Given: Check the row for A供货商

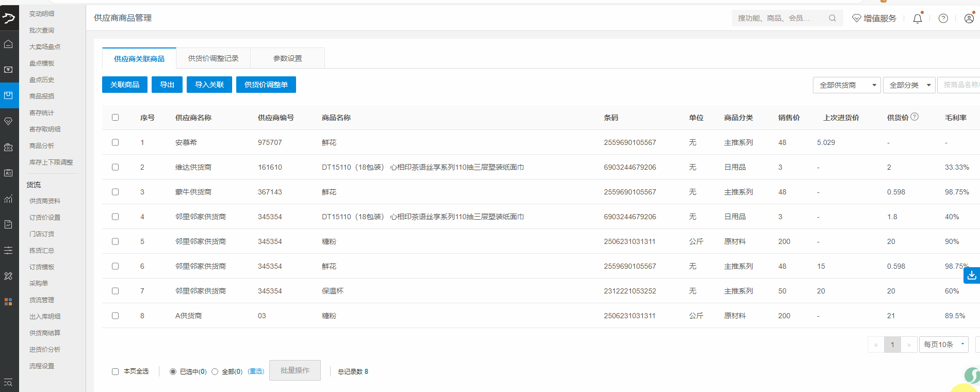Looking at the screenshot, I should point(115,315).
